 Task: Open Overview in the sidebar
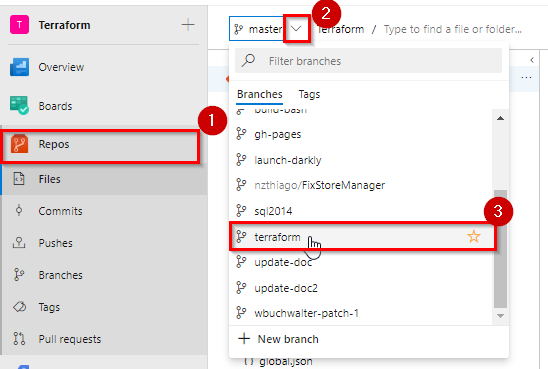pyautogui.click(x=104, y=67)
